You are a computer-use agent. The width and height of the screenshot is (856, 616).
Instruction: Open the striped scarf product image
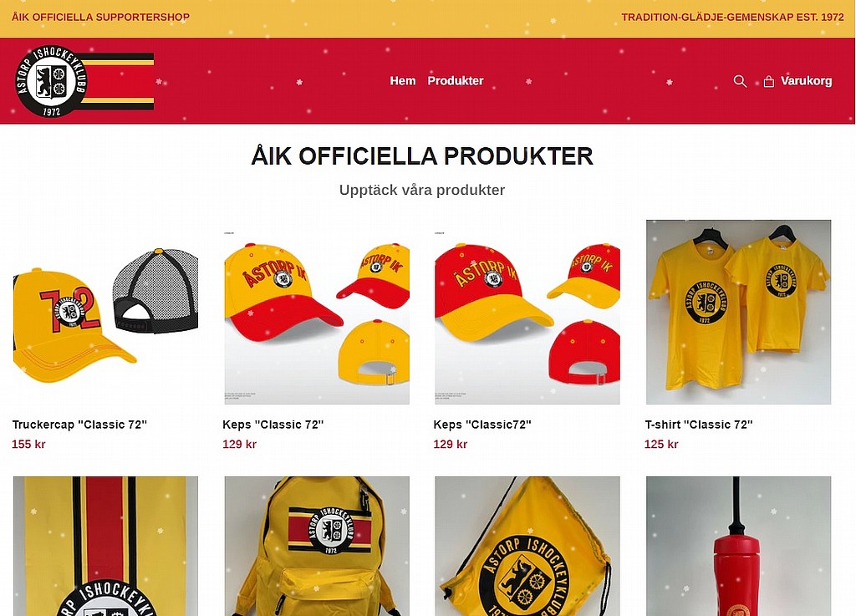tap(106, 546)
